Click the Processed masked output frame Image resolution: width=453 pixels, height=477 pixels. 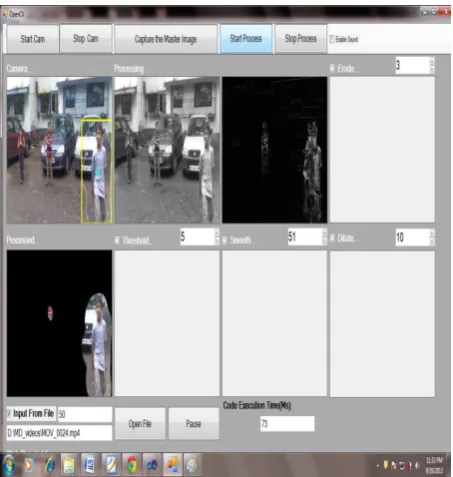click(59, 323)
